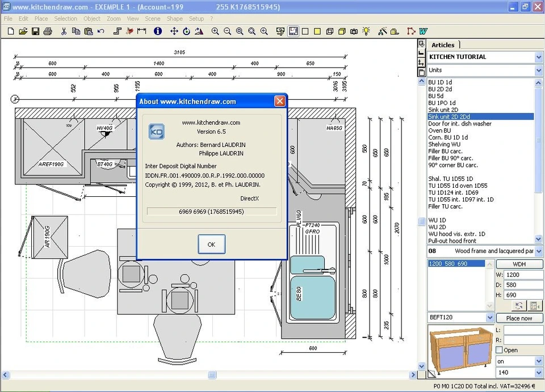Click the W width input field
545x392 pixels.
click(x=524, y=275)
